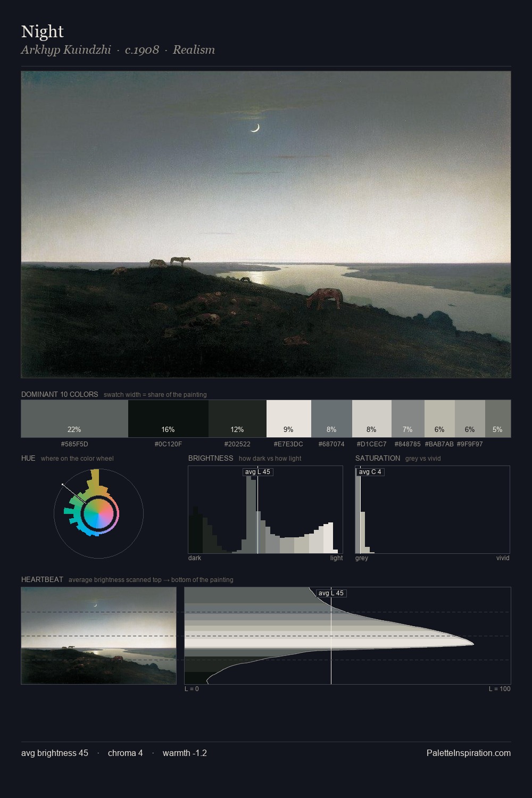Click the 'HUE' section heading

click(28, 458)
